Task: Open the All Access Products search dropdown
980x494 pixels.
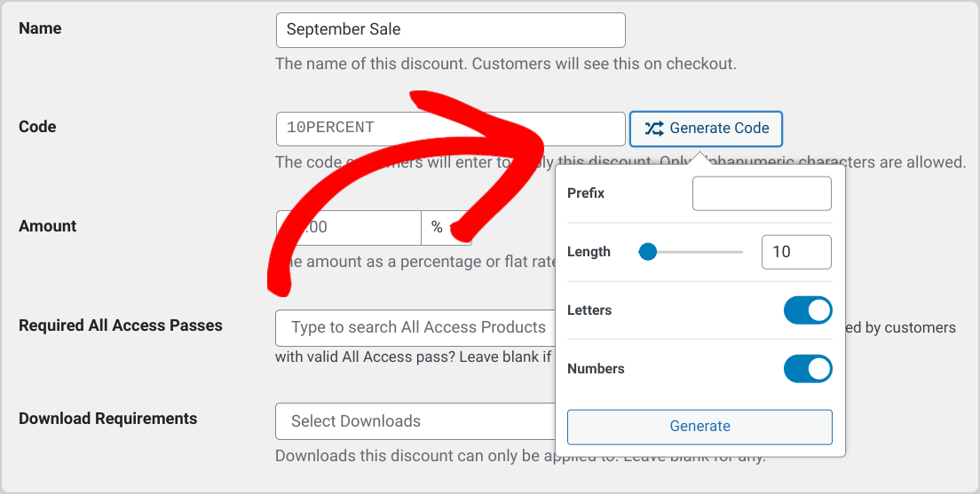Action: (x=415, y=327)
